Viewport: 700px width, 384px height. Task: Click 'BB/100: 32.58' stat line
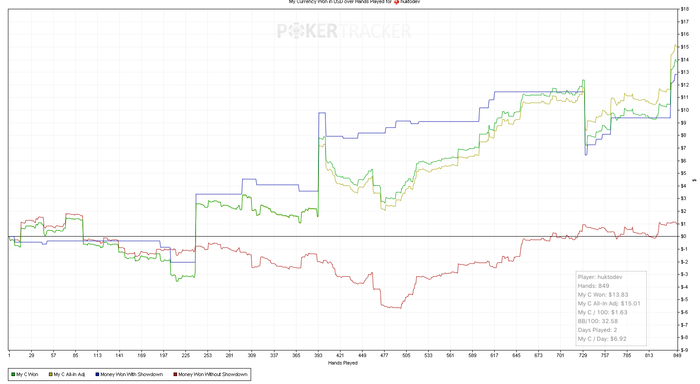coord(598,321)
